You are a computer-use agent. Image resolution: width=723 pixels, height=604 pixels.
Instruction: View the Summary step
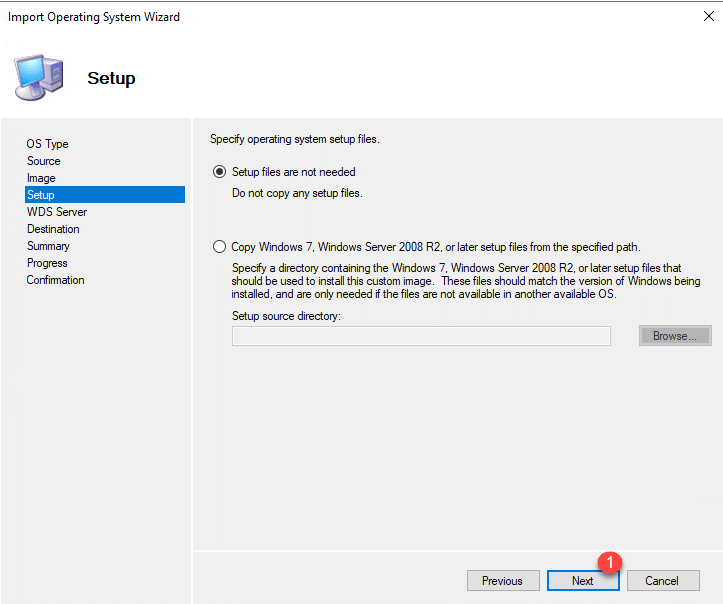[48, 246]
